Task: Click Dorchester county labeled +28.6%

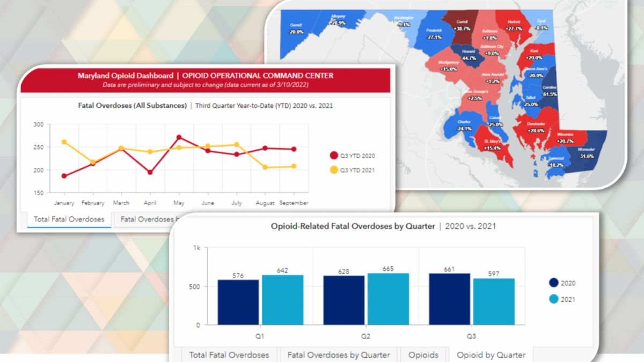Action: [536, 127]
